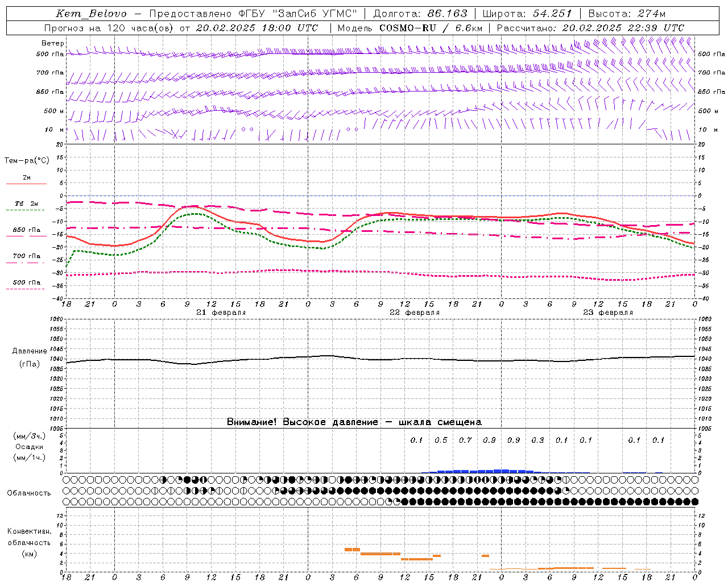Click the (мм/3ч.) precipitation unit label

30,436
